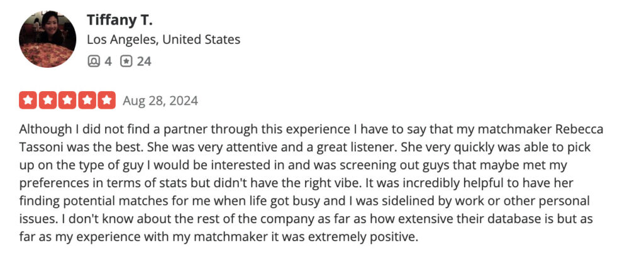Click the surname Tassoni in the review
The height and width of the screenshot is (255, 644).
point(41,147)
